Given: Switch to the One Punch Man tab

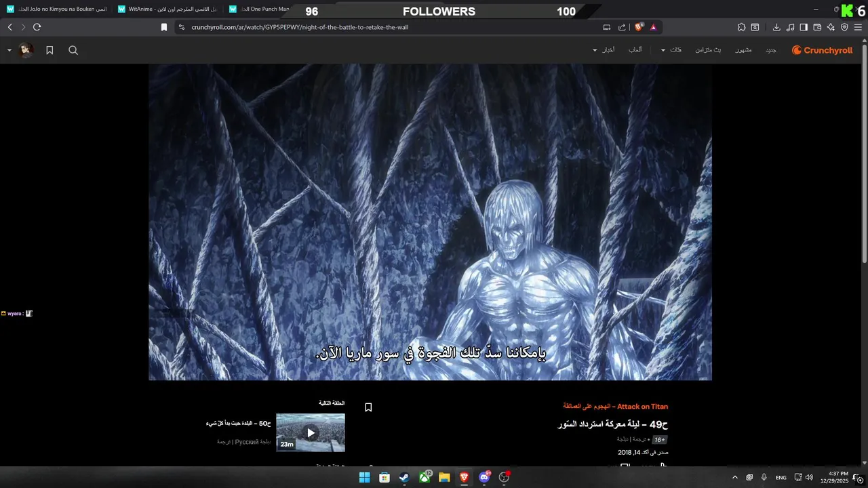Looking at the screenshot, I should point(261,9).
